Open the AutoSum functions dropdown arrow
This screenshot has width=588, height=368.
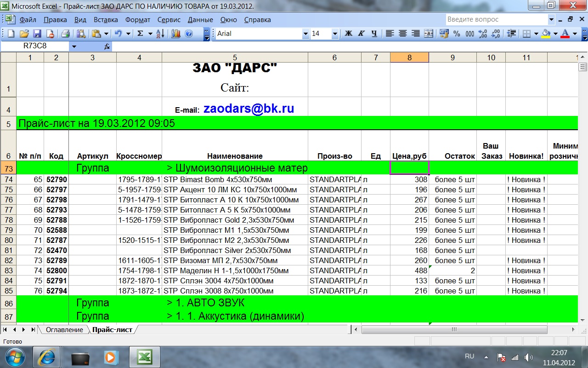click(149, 34)
